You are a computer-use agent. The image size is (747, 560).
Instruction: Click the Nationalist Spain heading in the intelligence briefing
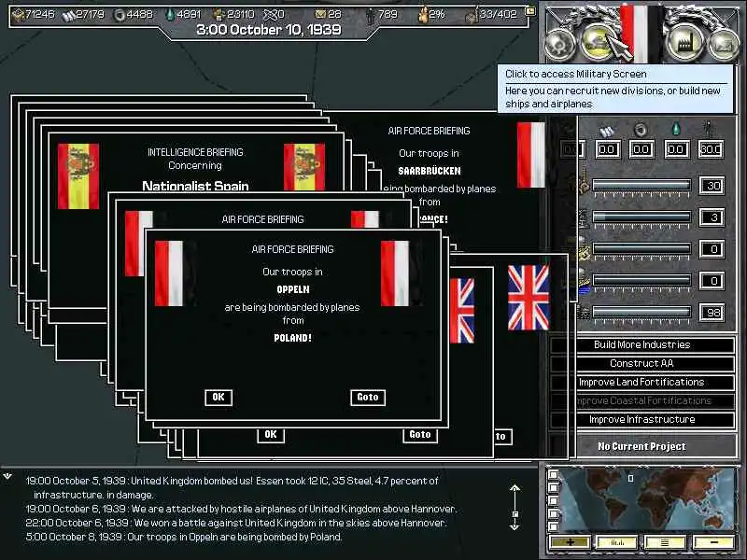click(195, 186)
